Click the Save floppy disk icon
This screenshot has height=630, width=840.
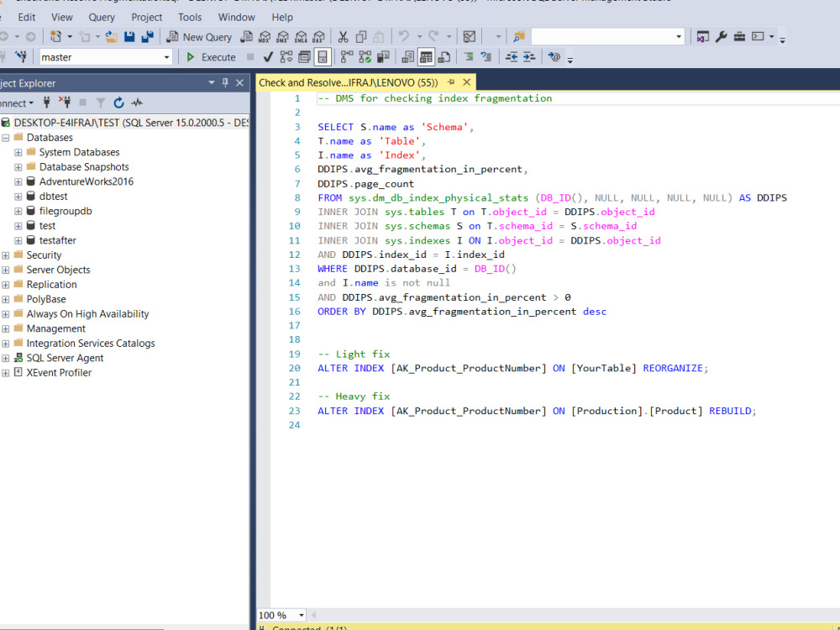129,37
